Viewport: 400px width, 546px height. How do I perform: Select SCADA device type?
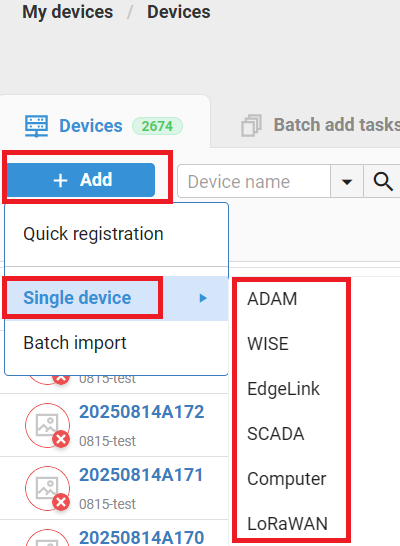[275, 434]
